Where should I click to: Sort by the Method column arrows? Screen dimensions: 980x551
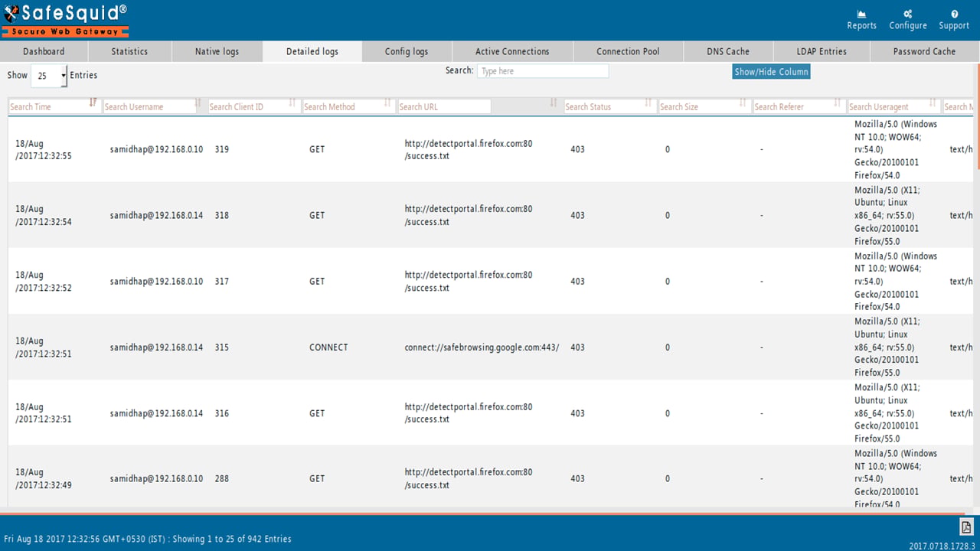point(387,103)
